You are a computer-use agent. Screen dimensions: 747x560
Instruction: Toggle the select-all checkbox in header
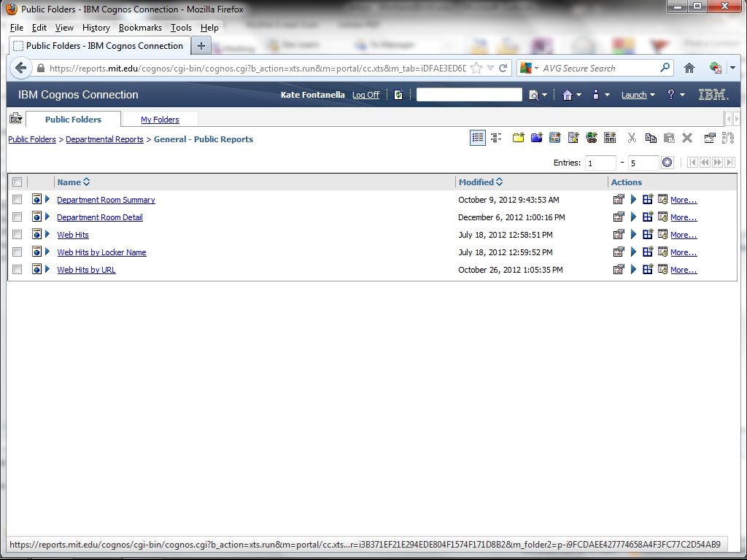point(18,182)
